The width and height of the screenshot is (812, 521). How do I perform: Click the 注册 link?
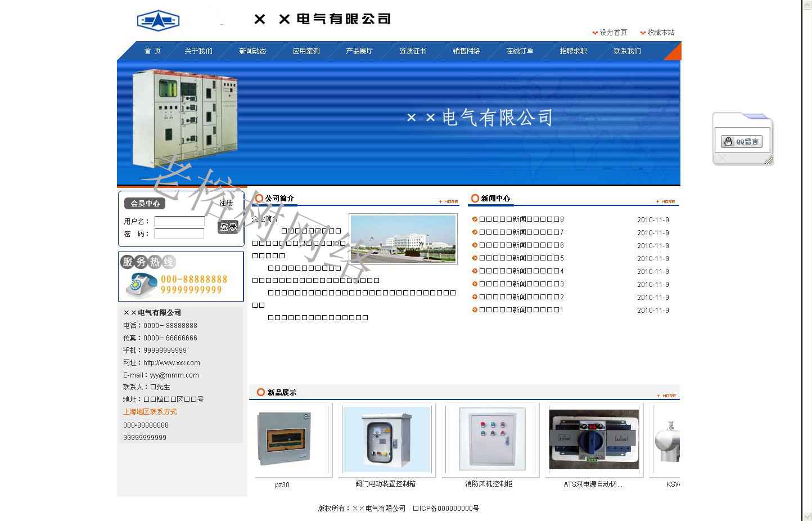[226, 203]
